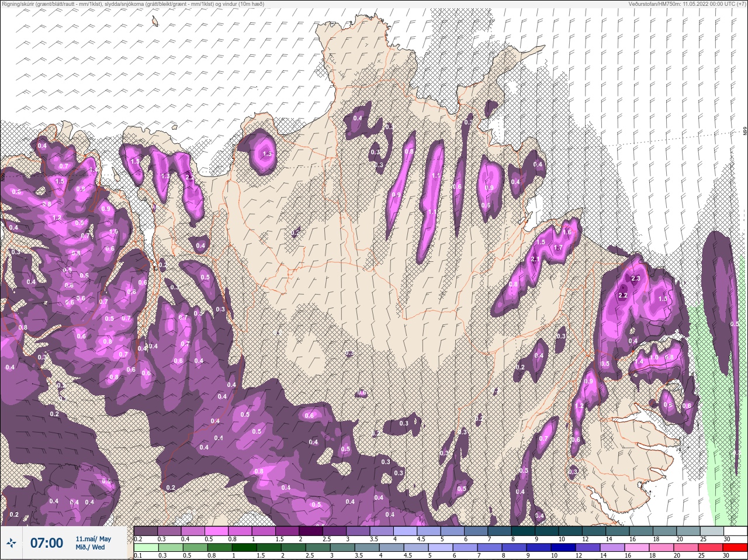This screenshot has height=560, width=748.
Task: Click the 07:00 forecast time label
Action: point(47,543)
